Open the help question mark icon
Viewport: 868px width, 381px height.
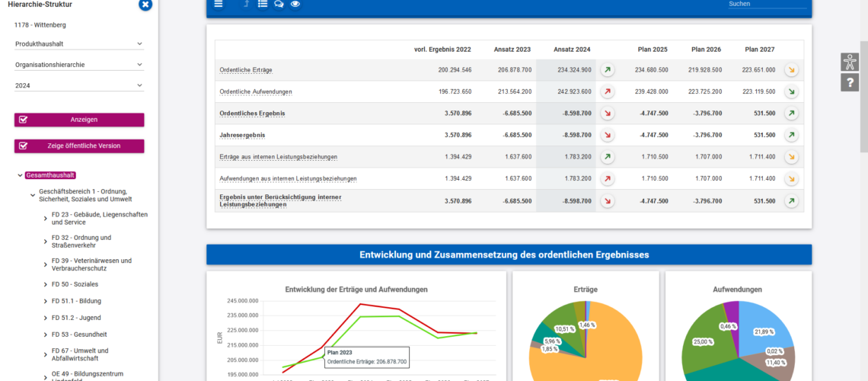point(850,82)
